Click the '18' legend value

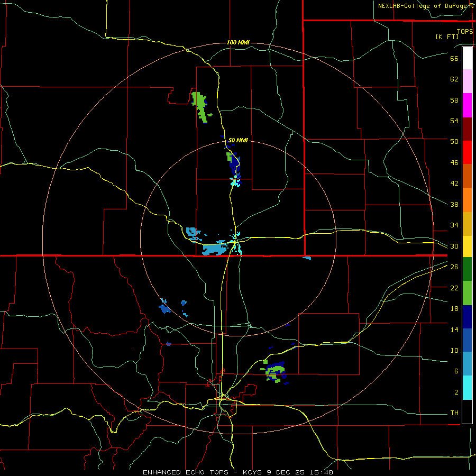(x=454, y=309)
